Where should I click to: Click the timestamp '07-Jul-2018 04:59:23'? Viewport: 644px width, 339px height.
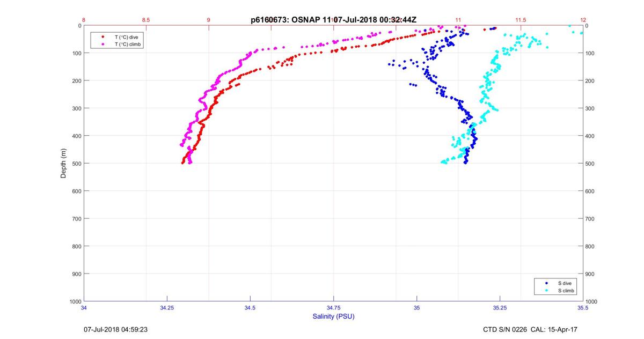[115, 329]
